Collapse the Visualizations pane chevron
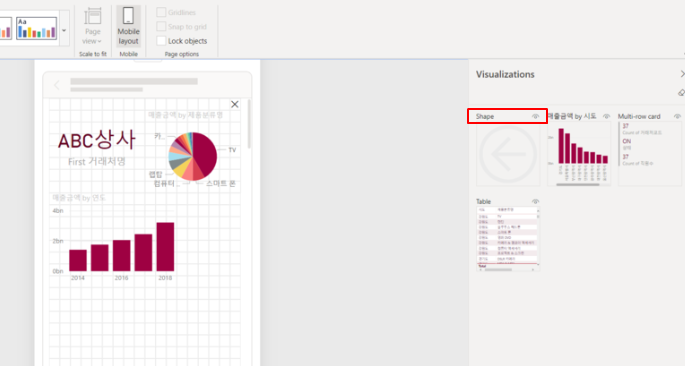 point(682,74)
